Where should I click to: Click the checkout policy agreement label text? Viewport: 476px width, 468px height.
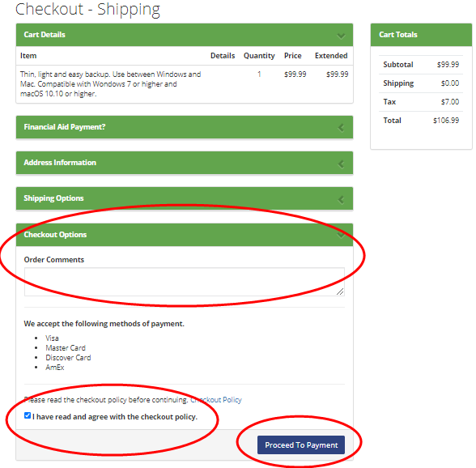coord(115,417)
